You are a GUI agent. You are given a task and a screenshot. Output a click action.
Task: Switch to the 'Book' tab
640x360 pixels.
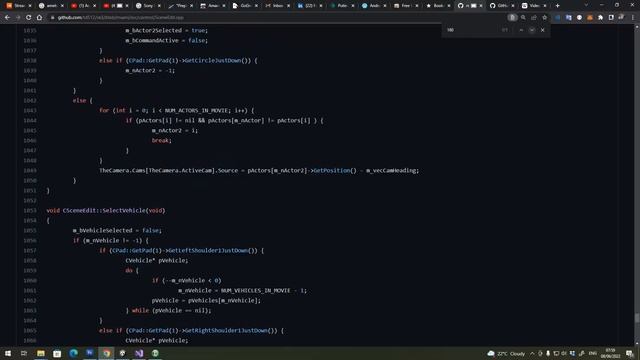pyautogui.click(x=438, y=6)
